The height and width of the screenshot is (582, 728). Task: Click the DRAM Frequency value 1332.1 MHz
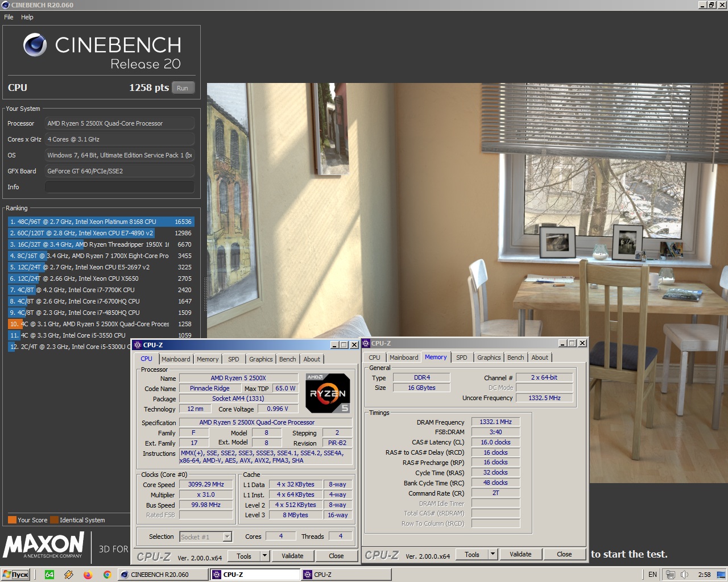495,422
